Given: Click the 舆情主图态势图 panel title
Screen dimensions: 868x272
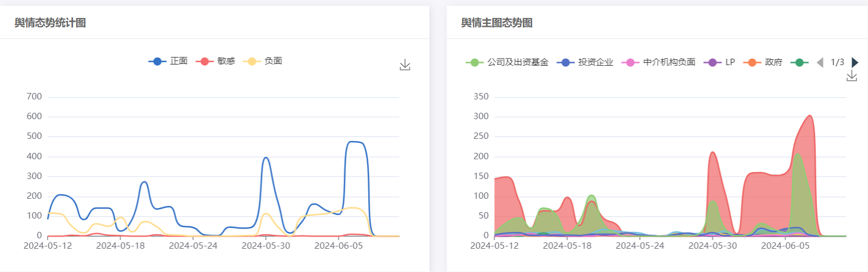Looking at the screenshot, I should 497,23.
